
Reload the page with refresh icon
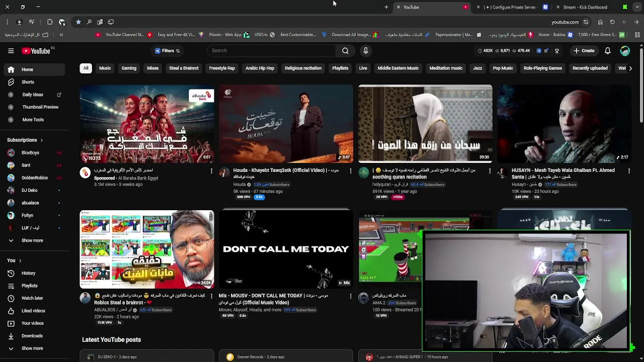click(612, 22)
